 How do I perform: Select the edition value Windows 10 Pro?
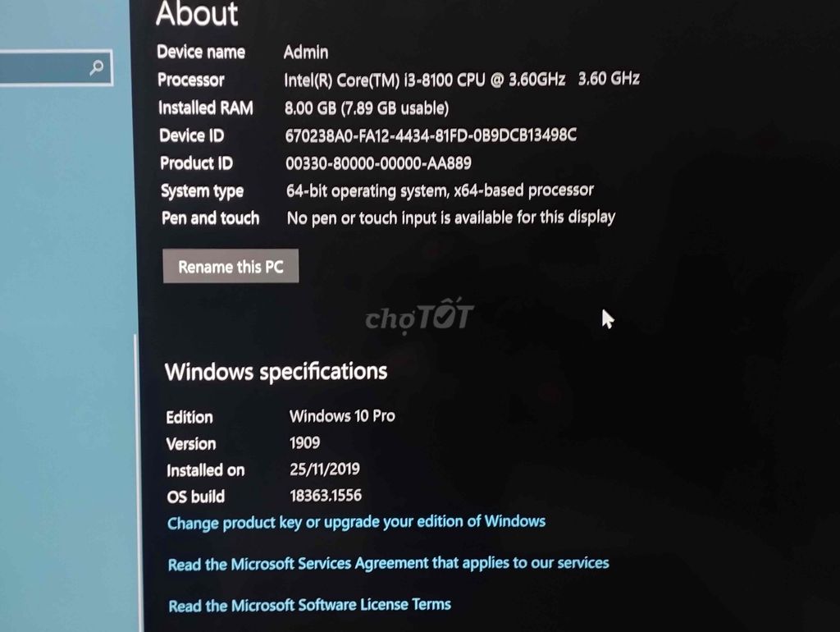point(342,416)
